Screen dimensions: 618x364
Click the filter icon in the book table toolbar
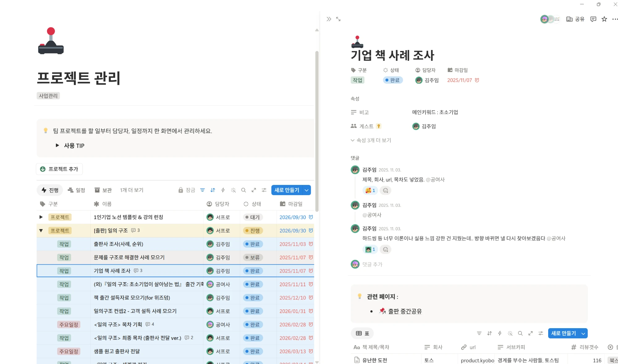479,333
